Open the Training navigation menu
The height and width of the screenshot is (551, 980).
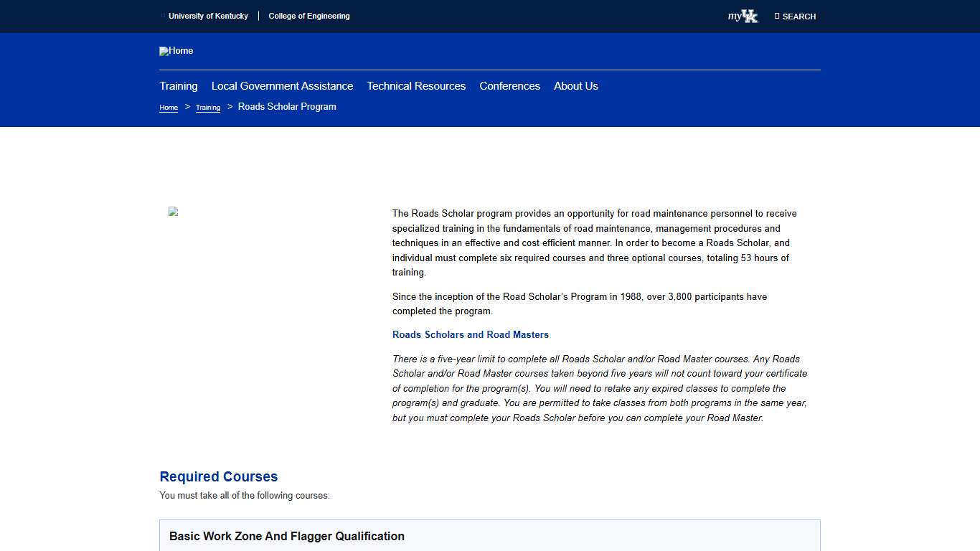click(178, 86)
